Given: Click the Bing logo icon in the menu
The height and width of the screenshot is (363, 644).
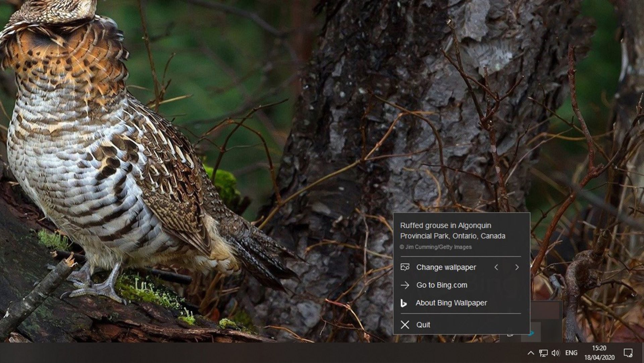Looking at the screenshot, I should 404,303.
